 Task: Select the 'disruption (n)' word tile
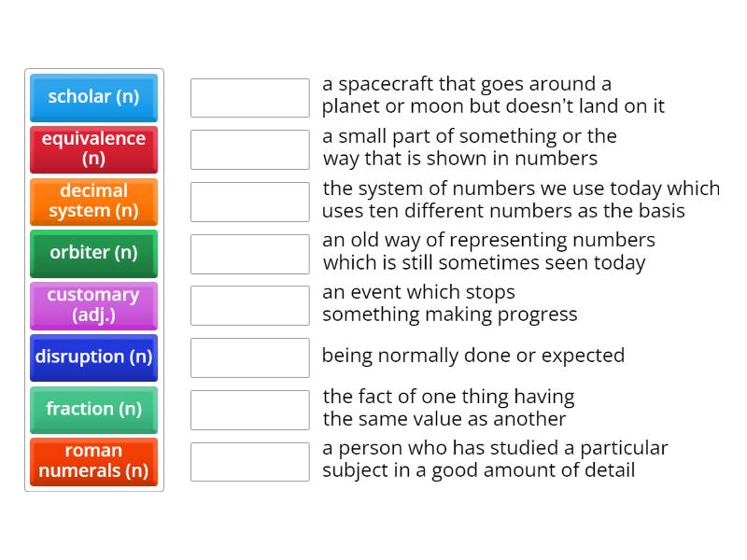click(93, 357)
